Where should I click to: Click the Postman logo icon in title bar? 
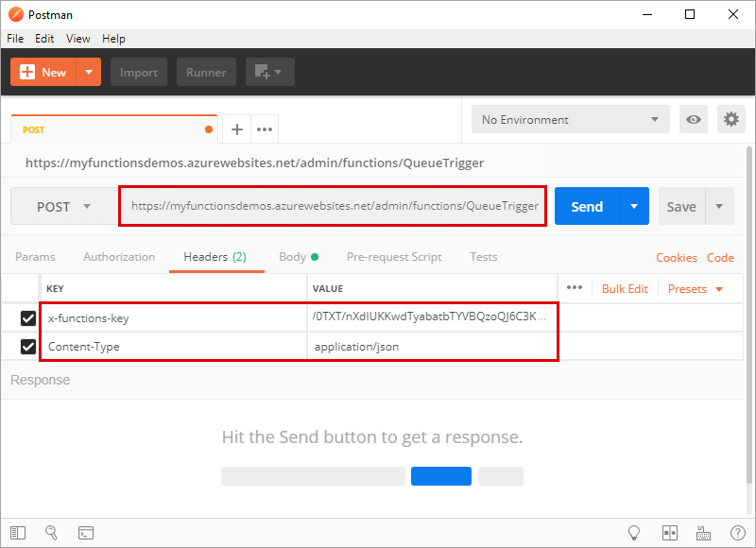click(x=15, y=14)
